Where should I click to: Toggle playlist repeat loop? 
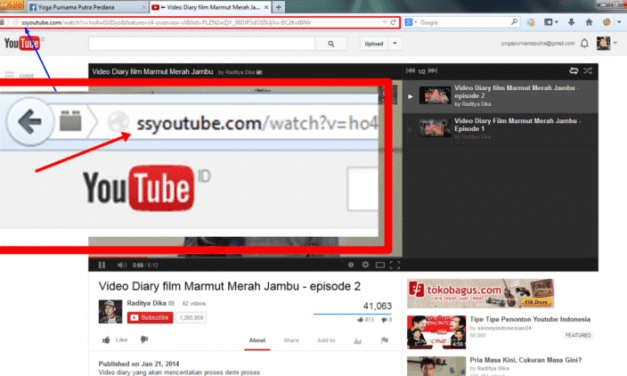(573, 71)
